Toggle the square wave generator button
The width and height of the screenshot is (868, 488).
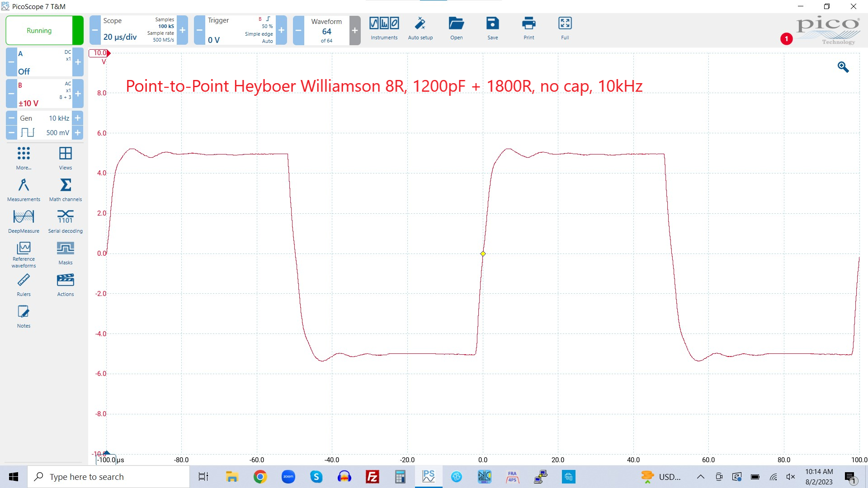click(28, 132)
